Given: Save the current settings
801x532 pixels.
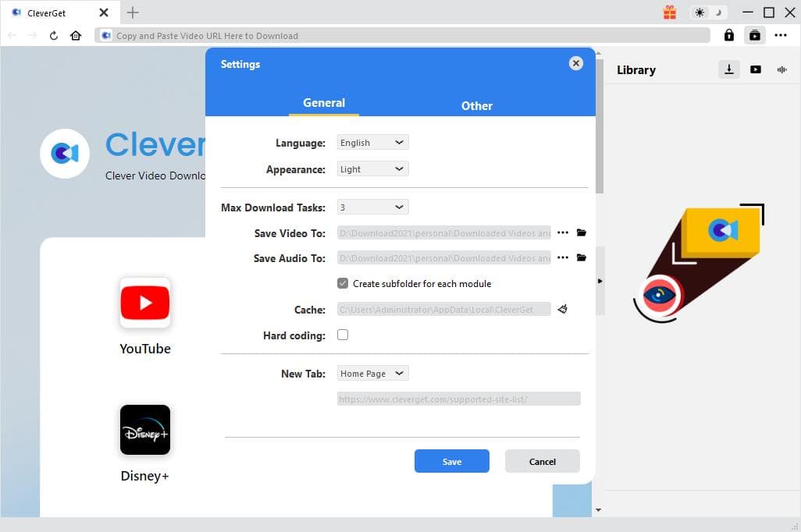Looking at the screenshot, I should pos(451,461).
